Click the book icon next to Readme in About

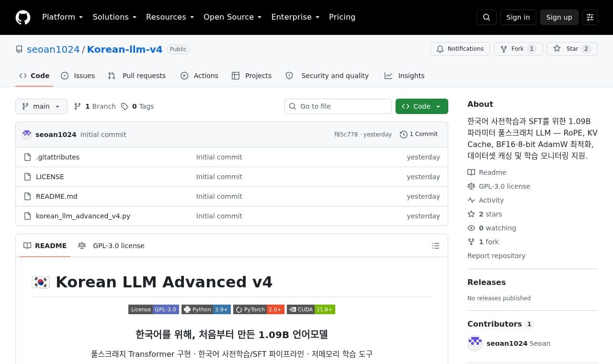[471, 172]
